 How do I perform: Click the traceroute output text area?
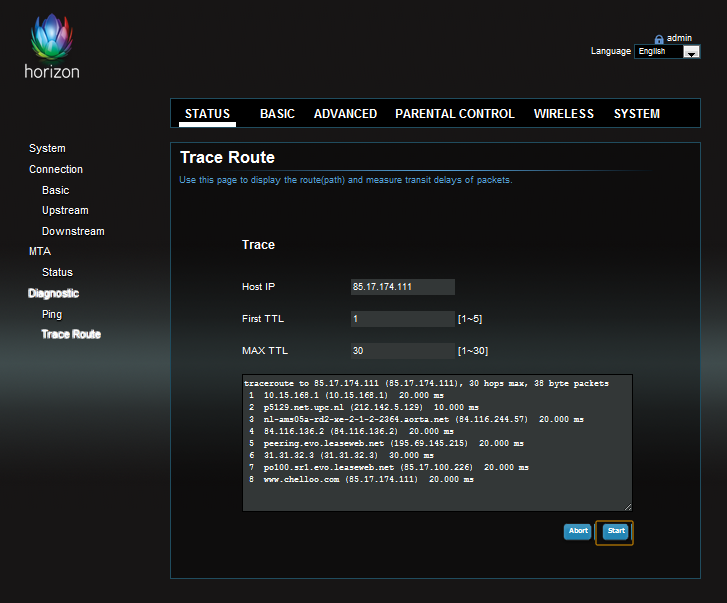pyautogui.click(x=437, y=443)
